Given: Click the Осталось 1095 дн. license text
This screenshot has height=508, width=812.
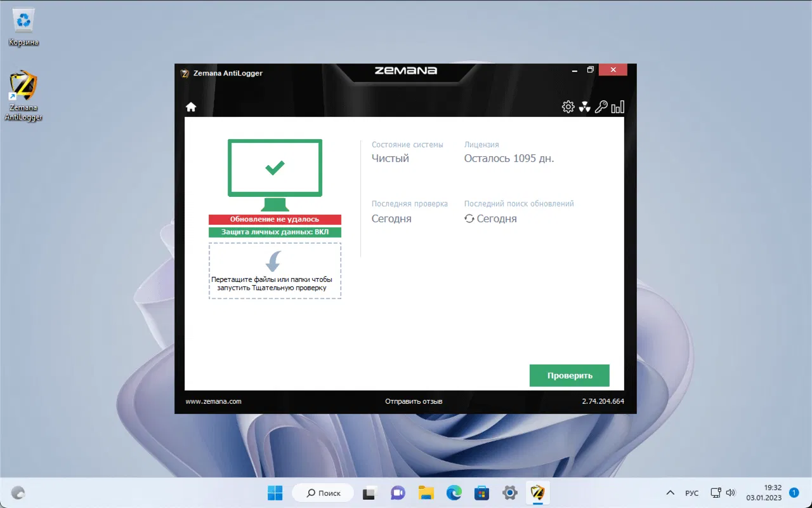Looking at the screenshot, I should [509, 159].
